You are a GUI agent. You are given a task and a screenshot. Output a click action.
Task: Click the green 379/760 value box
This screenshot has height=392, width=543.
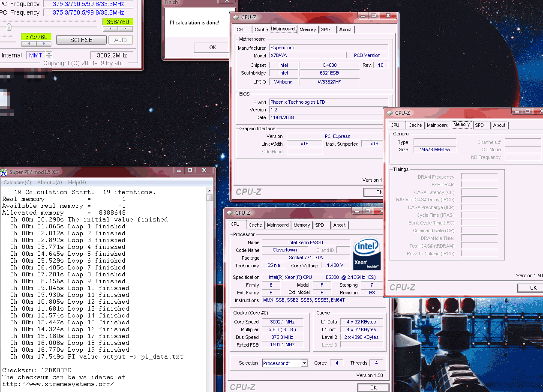click(36, 37)
